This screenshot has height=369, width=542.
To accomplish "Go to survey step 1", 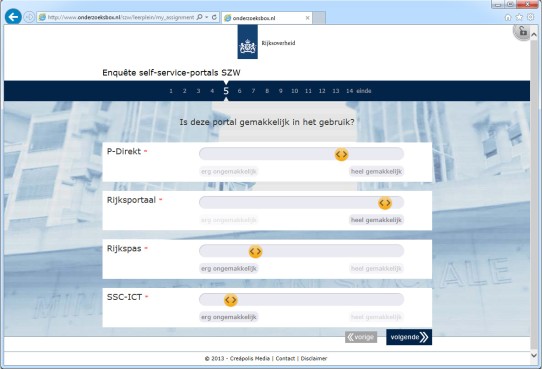I will [171, 91].
